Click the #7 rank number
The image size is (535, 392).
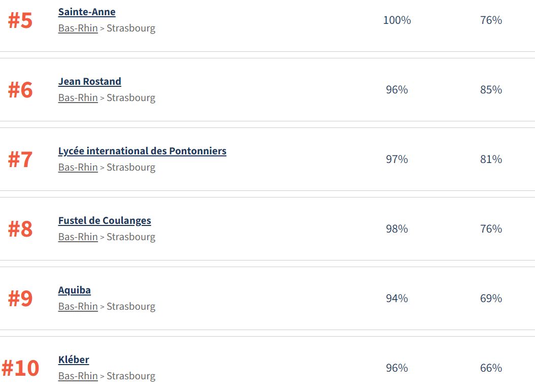(20, 160)
